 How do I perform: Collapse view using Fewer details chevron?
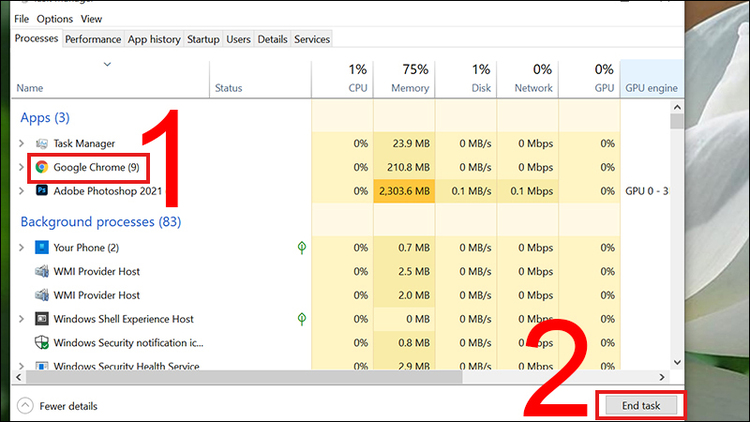click(x=25, y=406)
